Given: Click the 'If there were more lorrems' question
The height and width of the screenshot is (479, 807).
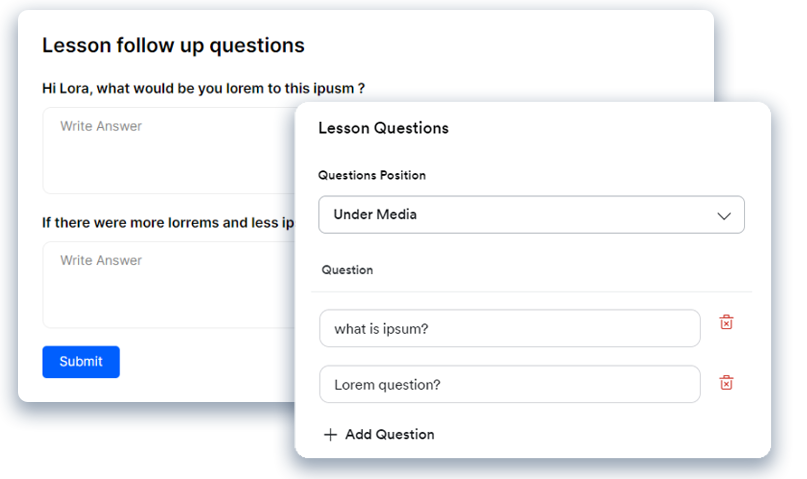Looking at the screenshot, I should [168, 223].
